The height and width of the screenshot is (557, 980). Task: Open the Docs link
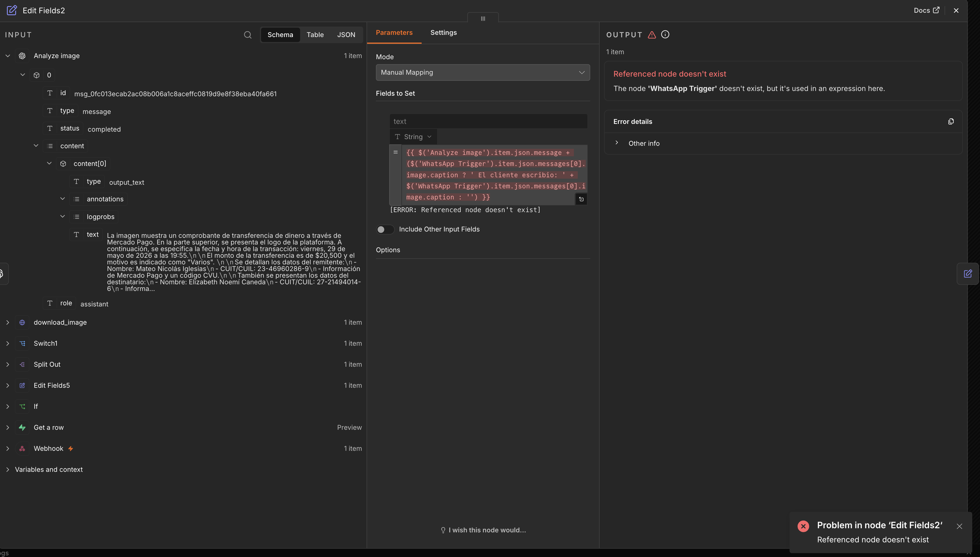pyautogui.click(x=926, y=10)
